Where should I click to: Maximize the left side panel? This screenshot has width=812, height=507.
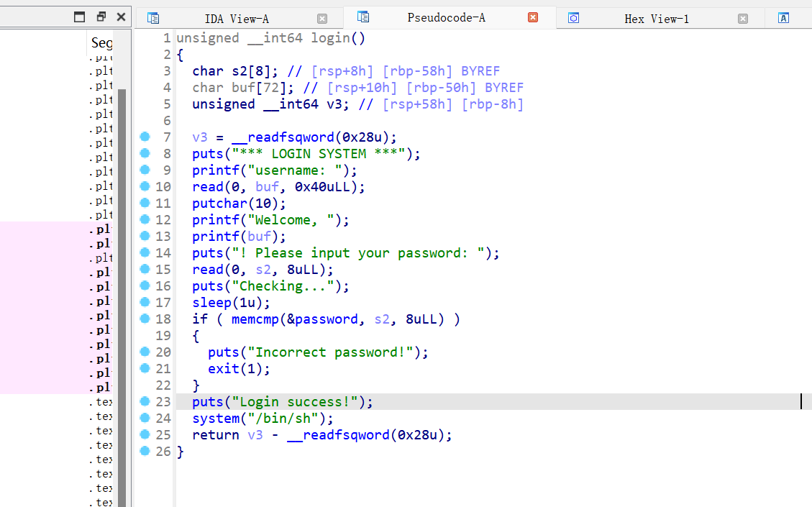[80, 17]
